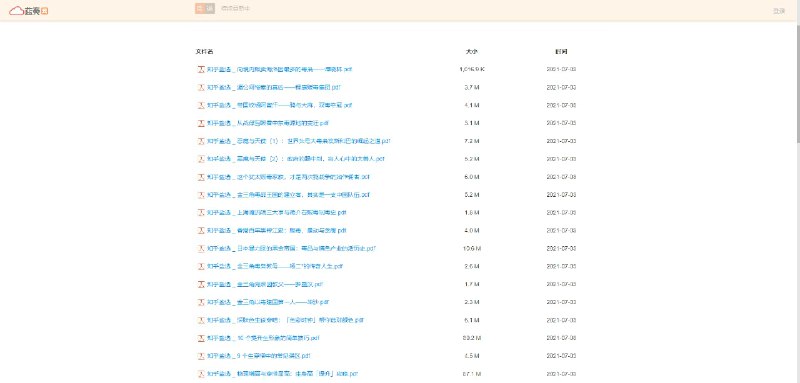Screen dimensions: 800x383
Task: Open the 金三角 PDF link sized 1.7 M
Action: (265, 284)
